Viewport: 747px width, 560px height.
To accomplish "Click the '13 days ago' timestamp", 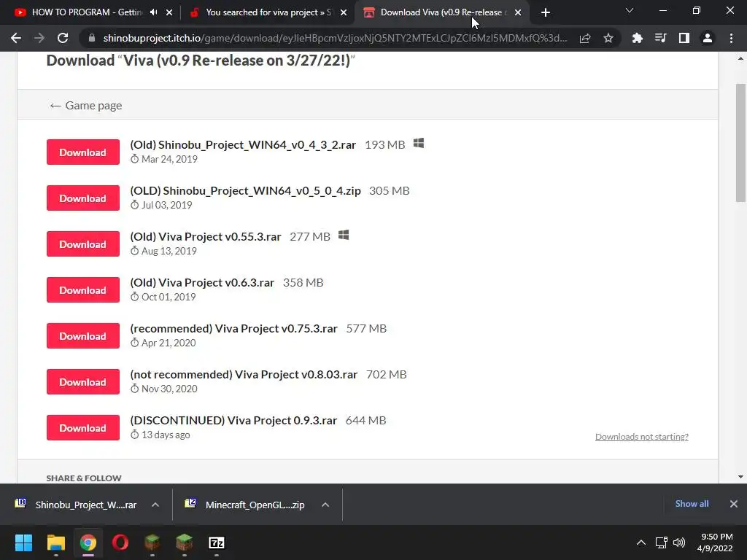I will (166, 435).
